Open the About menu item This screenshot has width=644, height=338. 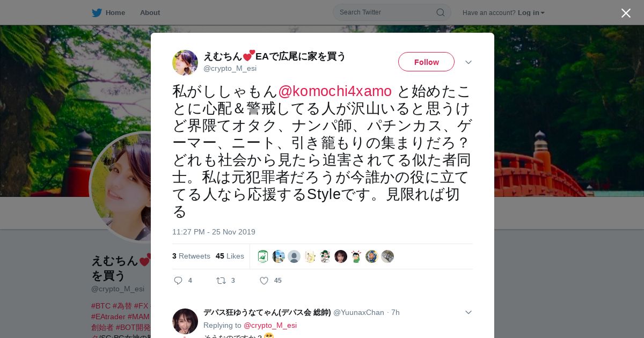(x=150, y=12)
